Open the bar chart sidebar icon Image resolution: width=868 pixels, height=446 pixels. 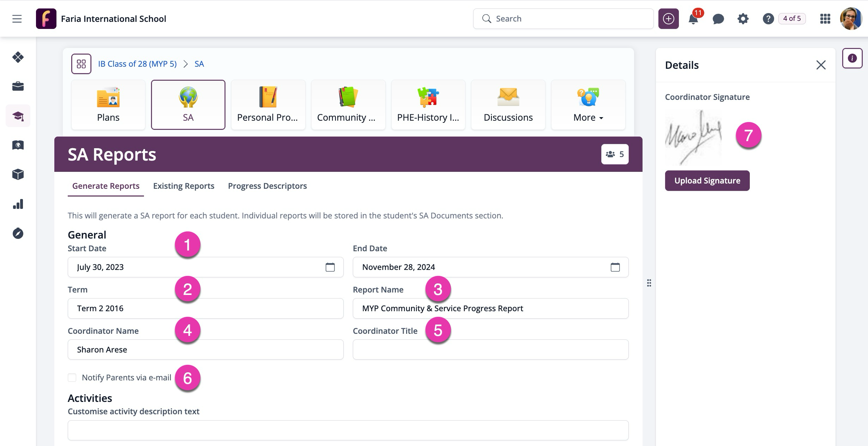coord(18,204)
